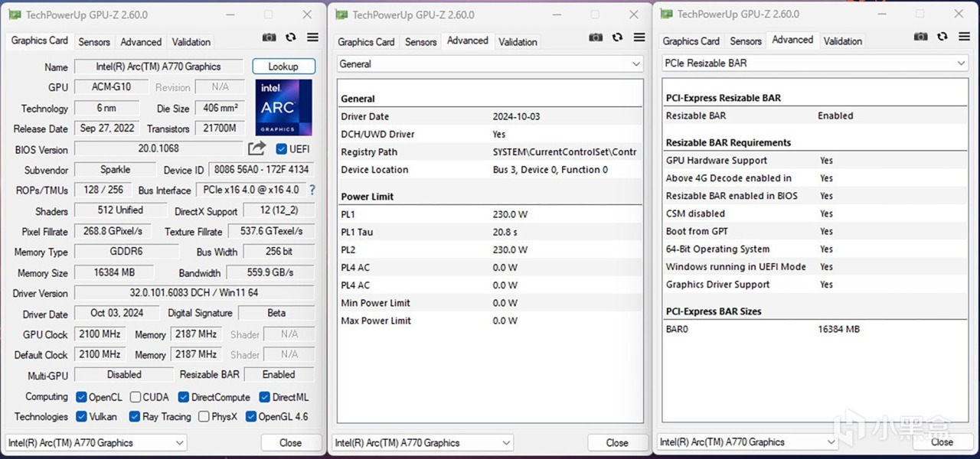Click the BIOS share/export arrow icon
Screen dimensions: 980x459
pos(257,148)
